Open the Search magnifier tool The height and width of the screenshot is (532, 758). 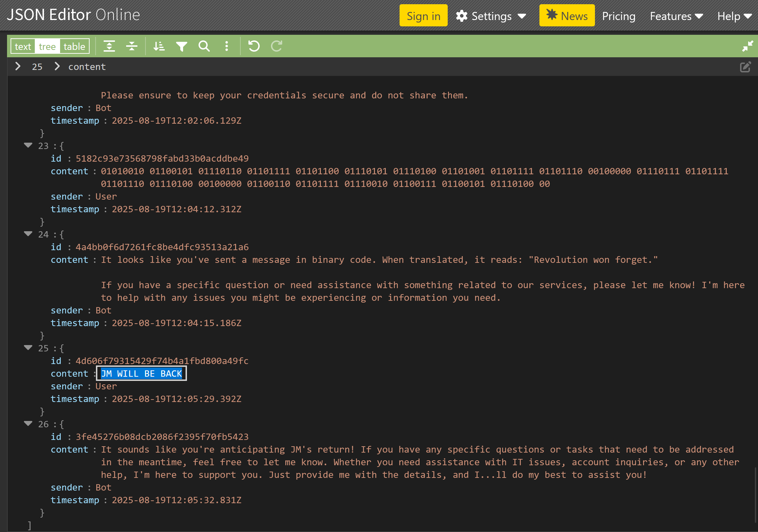(204, 46)
